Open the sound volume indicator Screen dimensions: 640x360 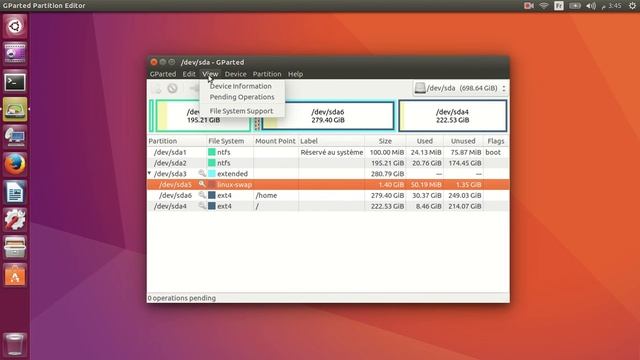pyautogui.click(x=591, y=6)
